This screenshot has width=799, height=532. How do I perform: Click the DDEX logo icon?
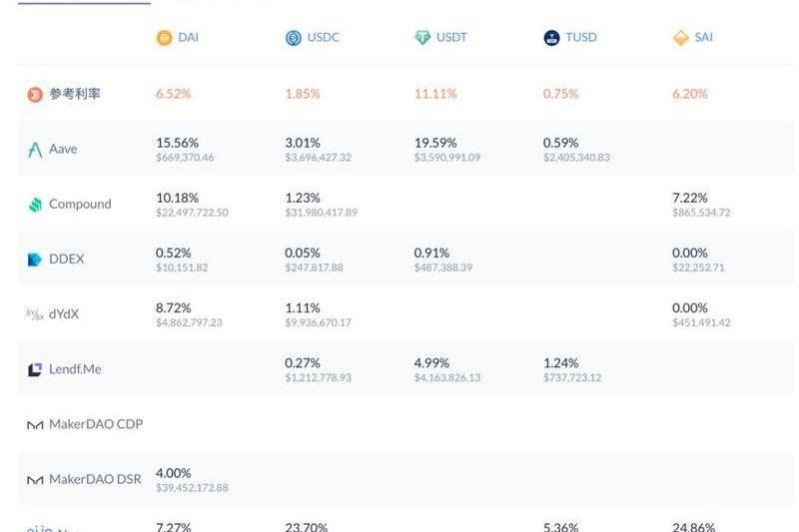pos(35,260)
